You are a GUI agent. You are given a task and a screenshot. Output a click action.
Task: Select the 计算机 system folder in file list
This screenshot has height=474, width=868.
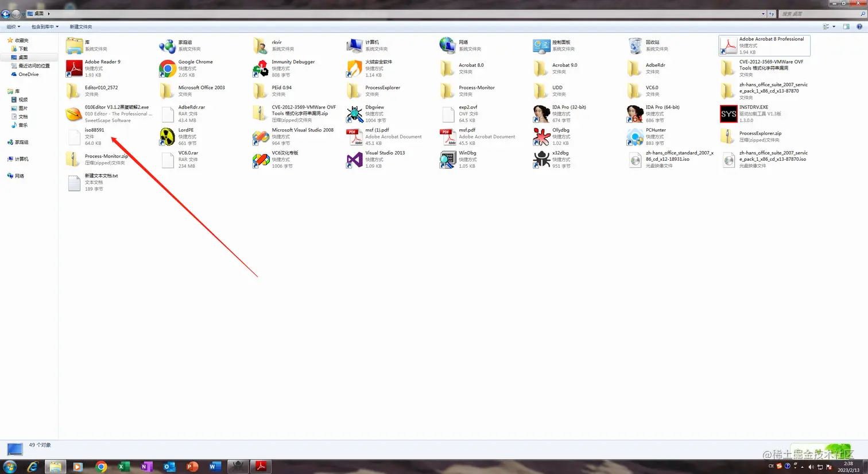355,45
